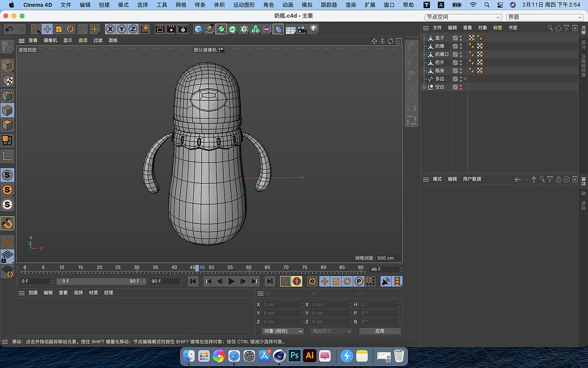Screen dimensions: 588x368
Task: Add a Cube primitive from toolbar
Action: pyautogui.click(x=198, y=29)
